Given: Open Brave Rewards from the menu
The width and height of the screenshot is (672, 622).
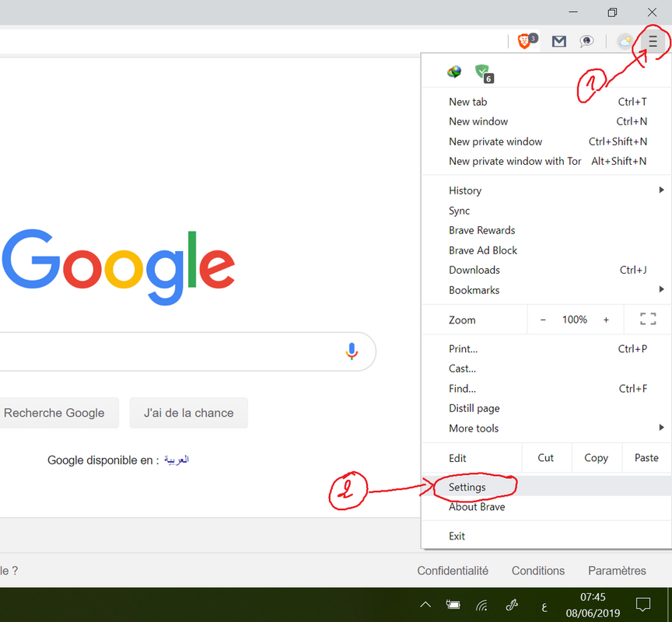Looking at the screenshot, I should tap(547, 230).
